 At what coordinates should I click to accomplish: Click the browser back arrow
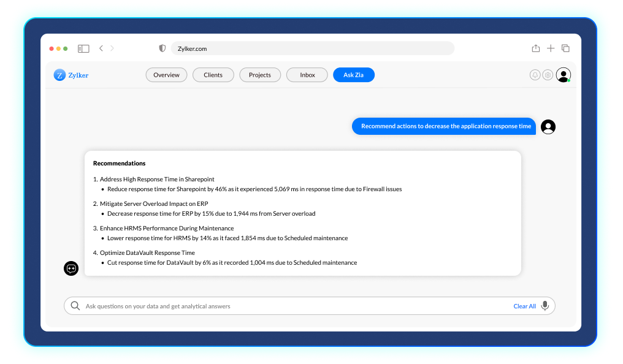101,48
